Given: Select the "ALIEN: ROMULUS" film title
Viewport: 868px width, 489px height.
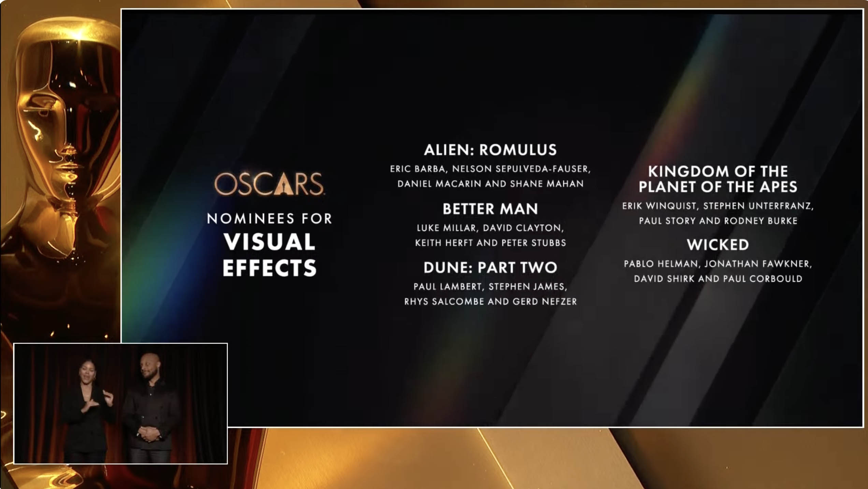Looking at the screenshot, I should tap(490, 150).
